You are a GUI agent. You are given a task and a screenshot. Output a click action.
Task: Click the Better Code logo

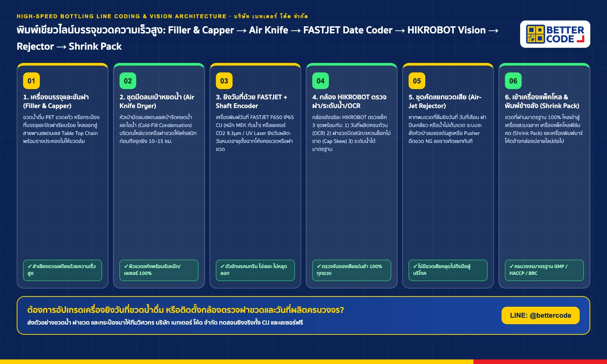(555, 34)
